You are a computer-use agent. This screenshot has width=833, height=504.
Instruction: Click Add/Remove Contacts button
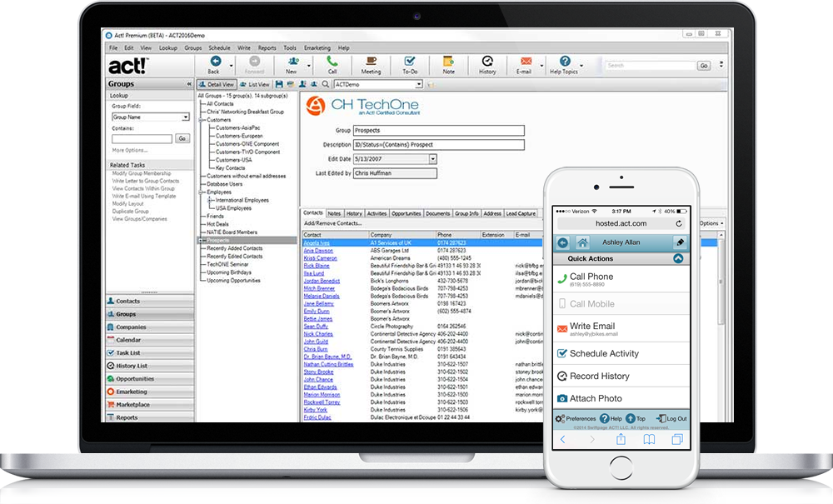tap(332, 223)
